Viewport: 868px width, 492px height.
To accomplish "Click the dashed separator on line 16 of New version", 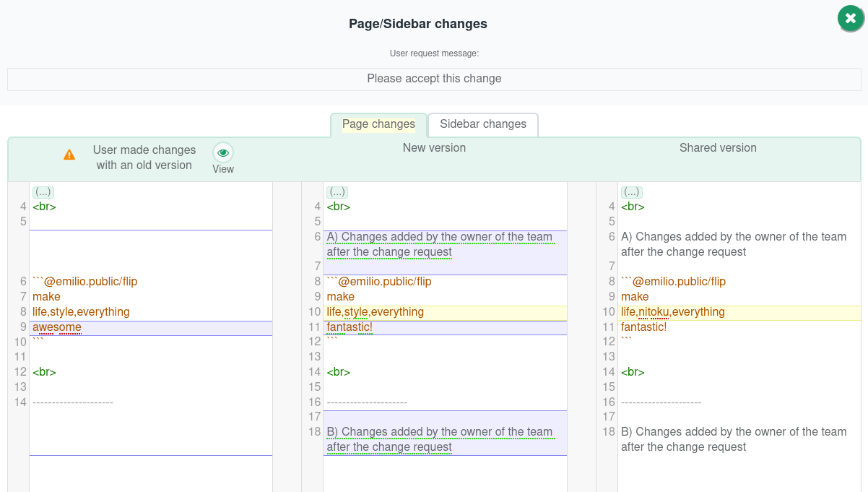I will tap(367, 402).
